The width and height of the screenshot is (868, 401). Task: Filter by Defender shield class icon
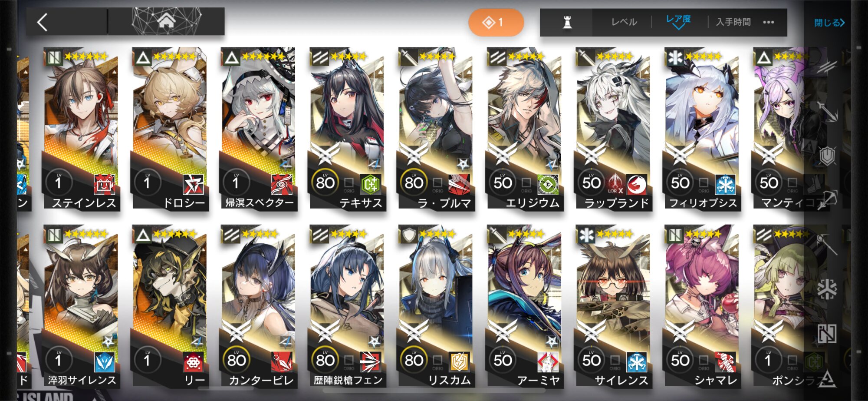point(827,155)
